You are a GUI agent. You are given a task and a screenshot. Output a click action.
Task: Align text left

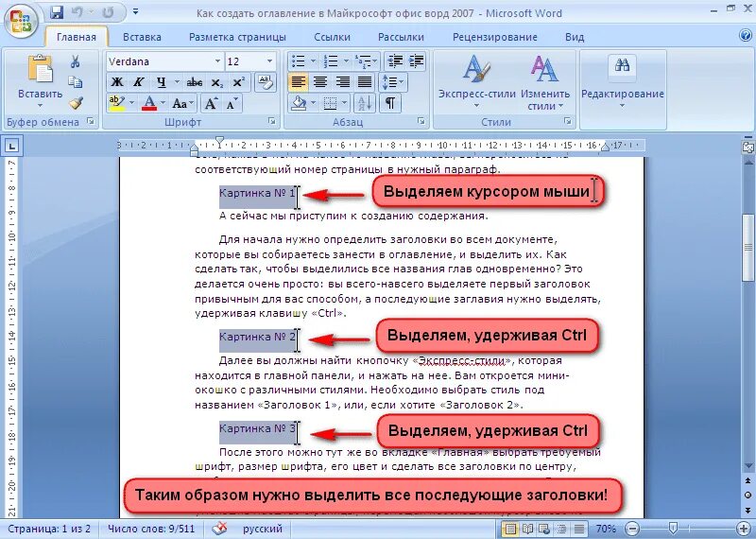(x=299, y=82)
